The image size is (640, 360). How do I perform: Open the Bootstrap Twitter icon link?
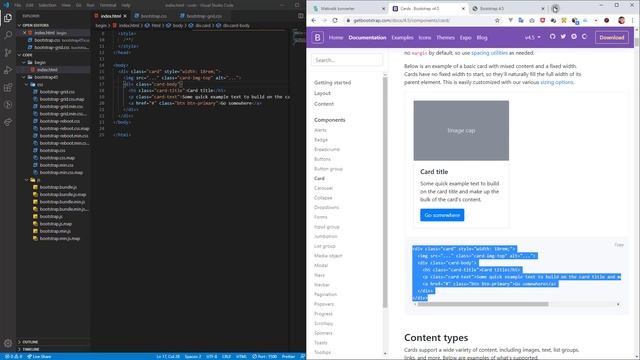click(x=563, y=37)
